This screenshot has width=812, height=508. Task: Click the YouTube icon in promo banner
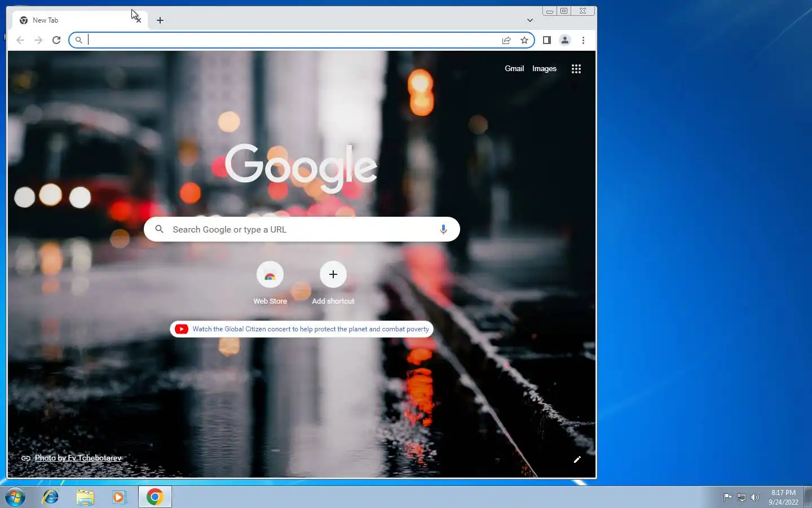[182, 329]
